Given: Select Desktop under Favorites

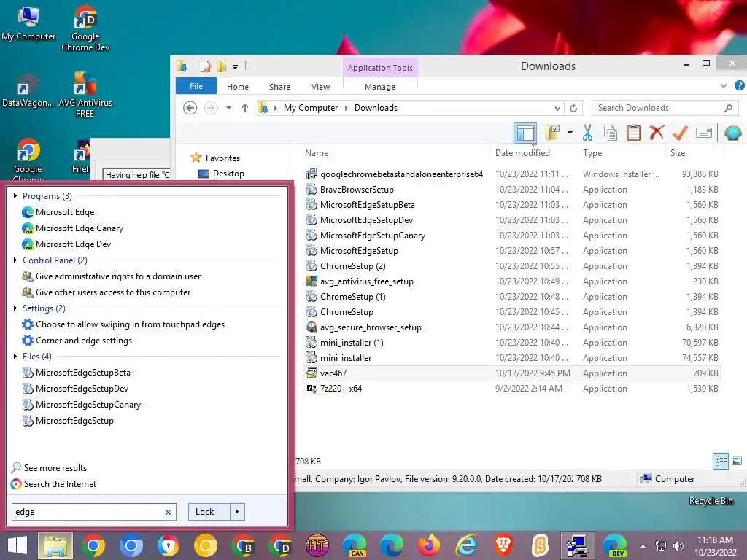Looking at the screenshot, I should (228, 174).
